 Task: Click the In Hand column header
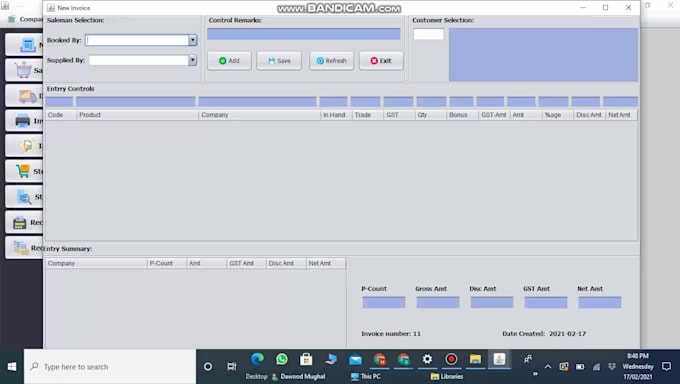point(336,115)
